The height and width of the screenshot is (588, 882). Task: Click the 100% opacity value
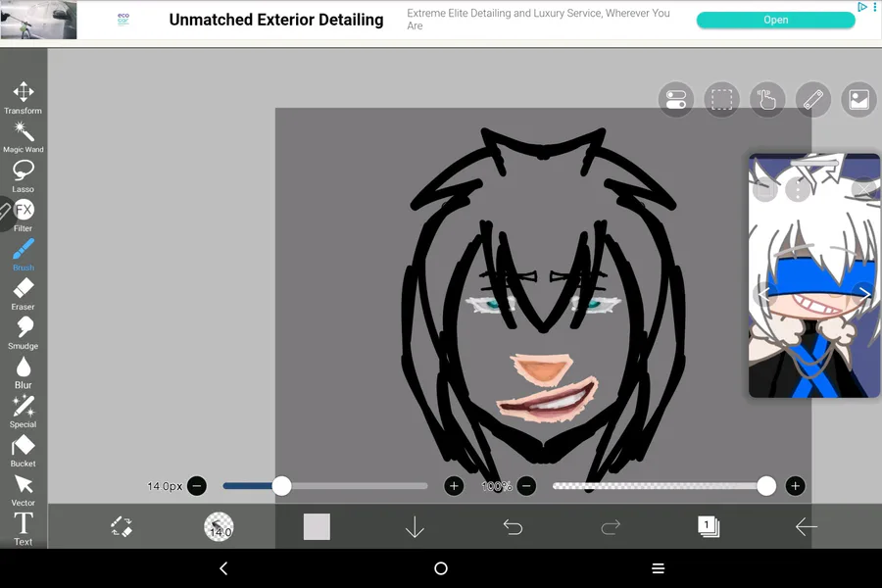[x=497, y=486]
